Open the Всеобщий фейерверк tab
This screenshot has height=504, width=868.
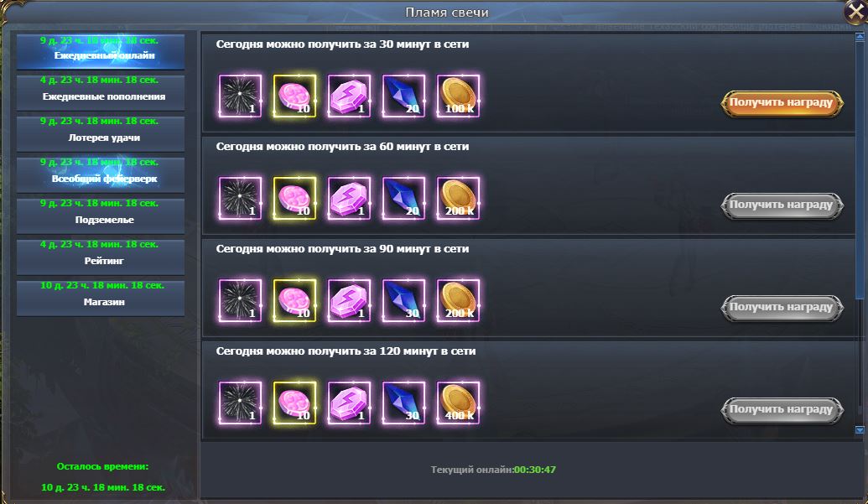point(101,174)
